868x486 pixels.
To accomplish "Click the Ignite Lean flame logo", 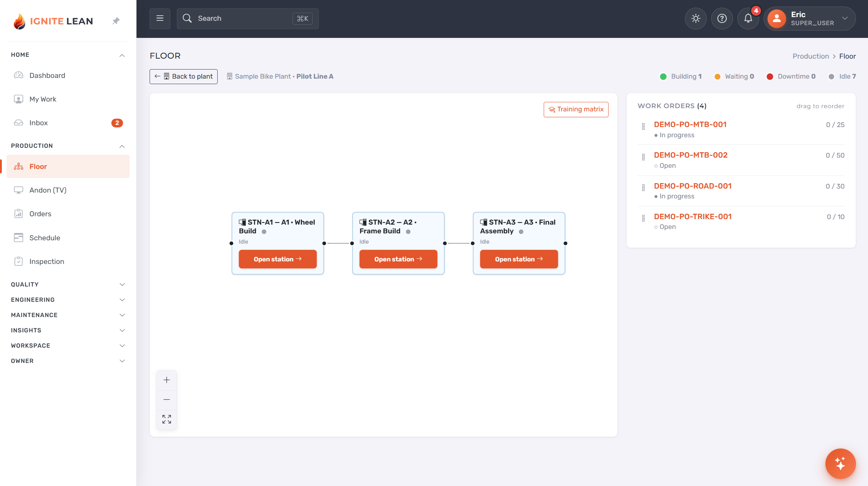I will pos(19,21).
